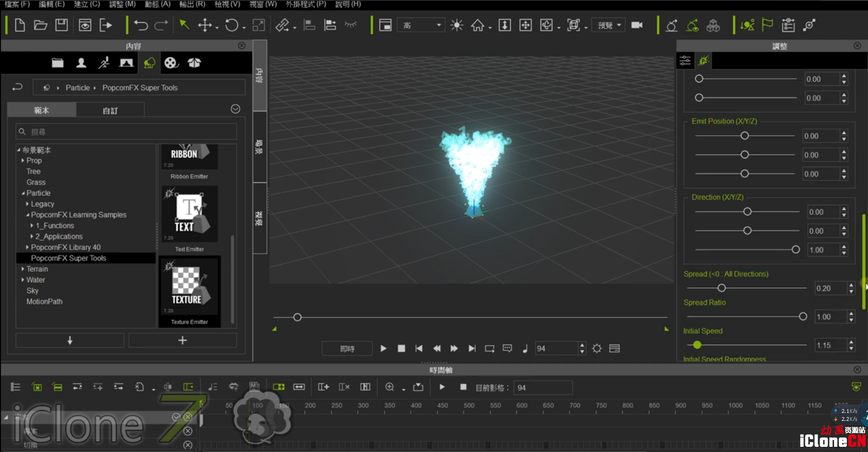Open the Home view icon

[478, 25]
